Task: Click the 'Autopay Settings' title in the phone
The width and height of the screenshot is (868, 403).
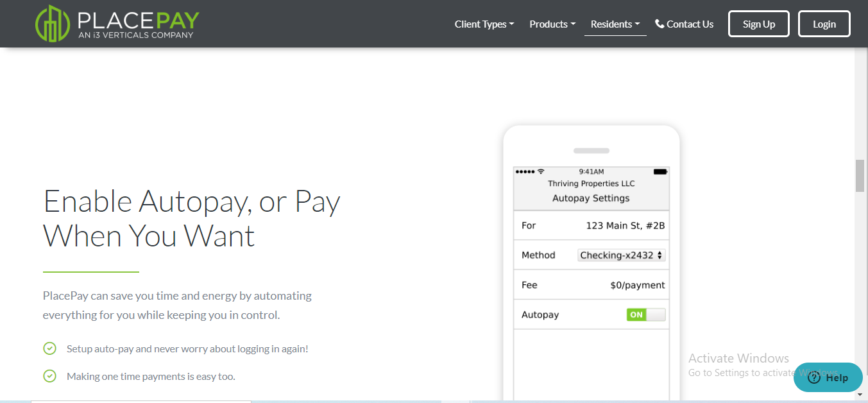Action: point(591,198)
